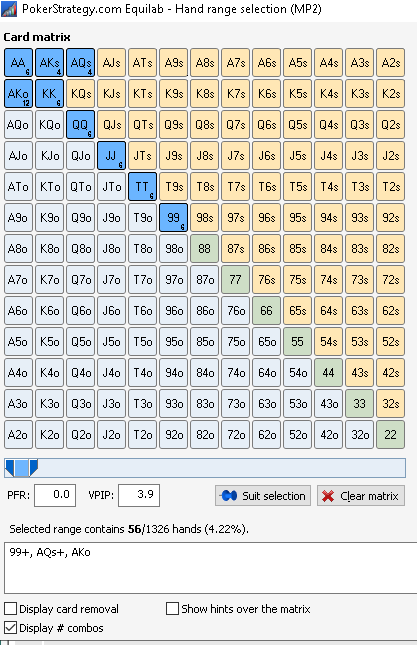Add 77 to the range

coord(236,280)
